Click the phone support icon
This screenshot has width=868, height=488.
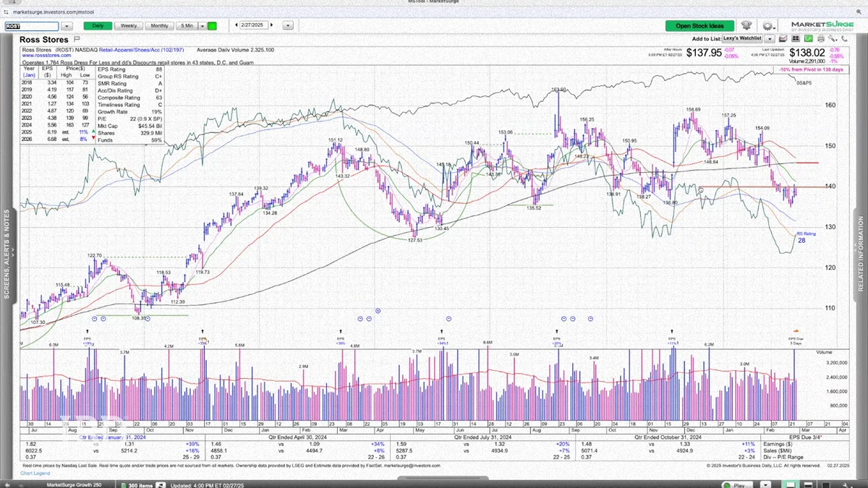point(845,38)
